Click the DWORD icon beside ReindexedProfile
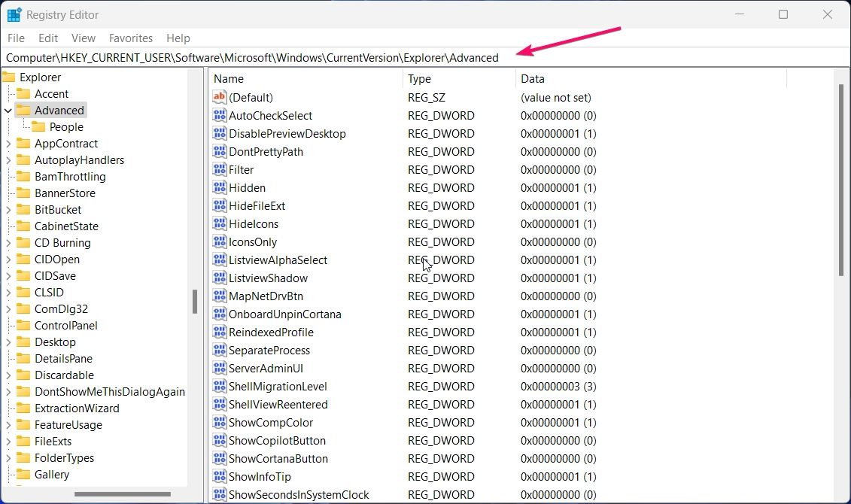851x504 pixels. click(219, 332)
